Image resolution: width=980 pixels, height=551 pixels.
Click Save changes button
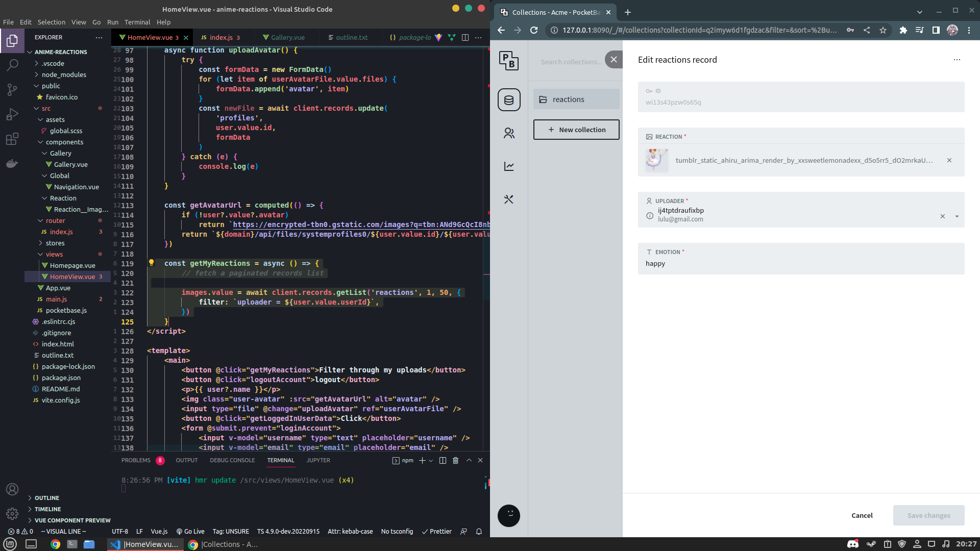tap(929, 515)
